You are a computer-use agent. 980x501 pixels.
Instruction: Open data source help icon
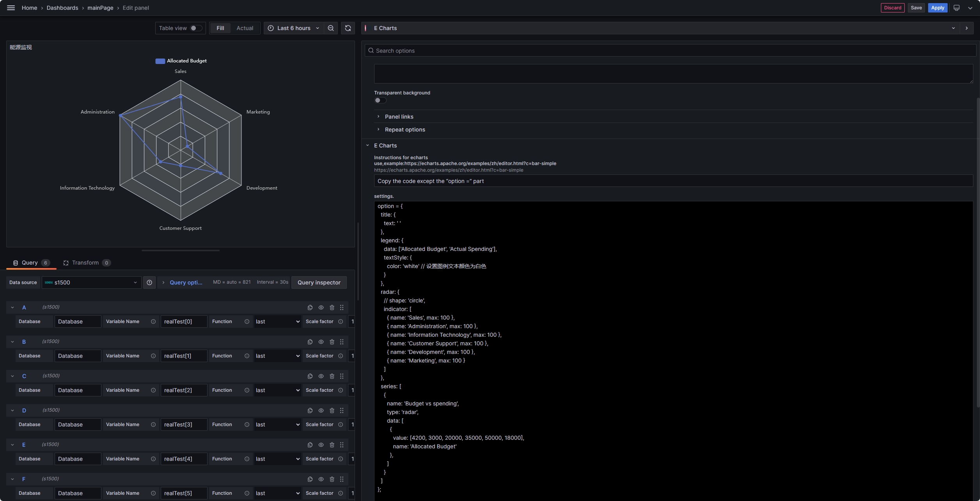[x=149, y=282]
